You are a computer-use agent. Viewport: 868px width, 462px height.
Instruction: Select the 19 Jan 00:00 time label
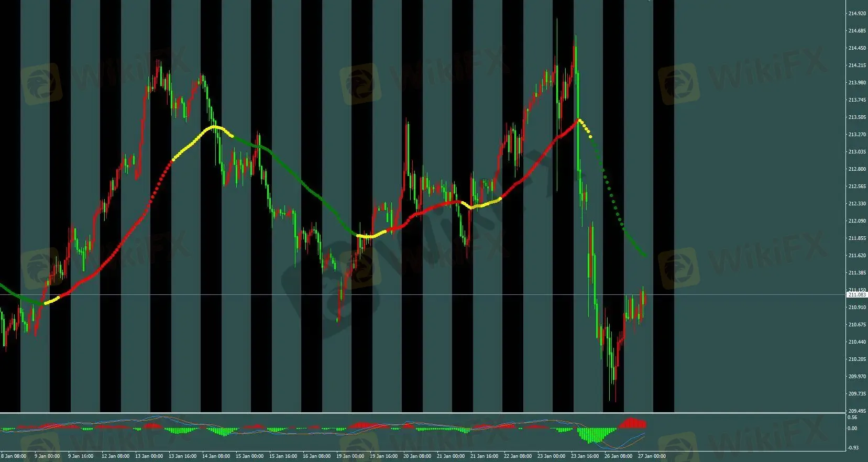(350, 456)
